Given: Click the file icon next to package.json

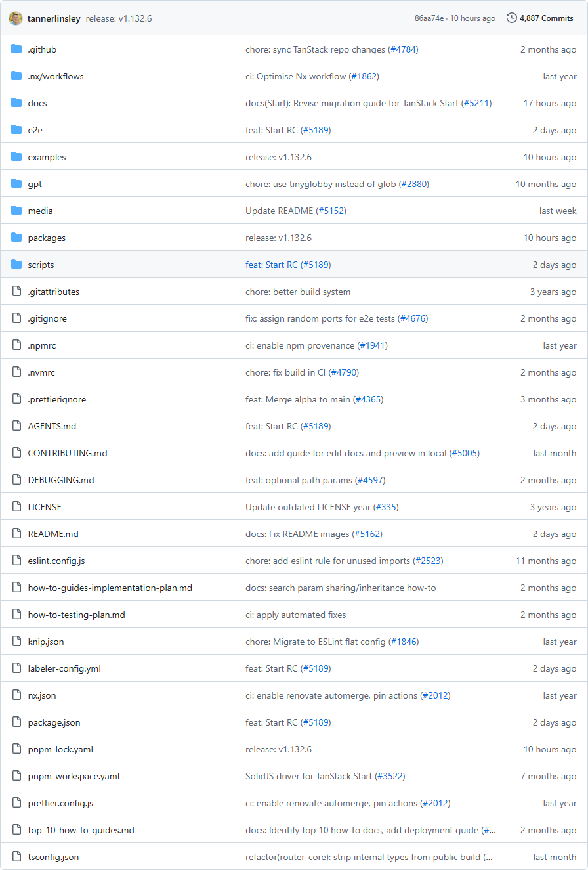Looking at the screenshot, I should point(16,722).
